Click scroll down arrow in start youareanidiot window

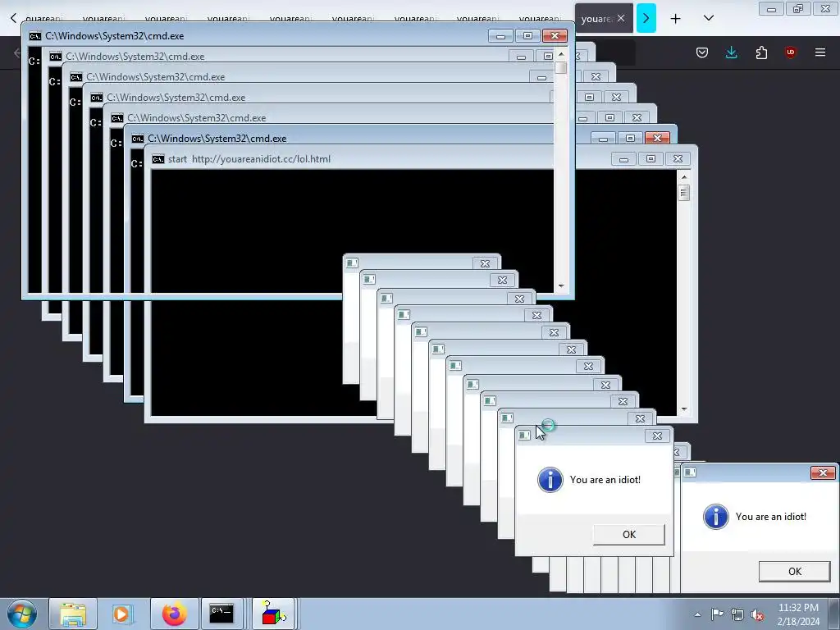683,409
